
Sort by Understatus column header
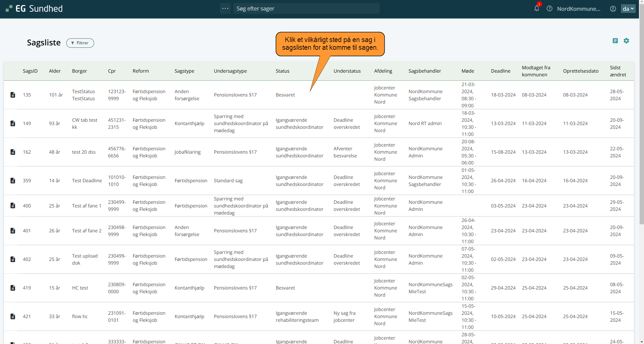347,71
